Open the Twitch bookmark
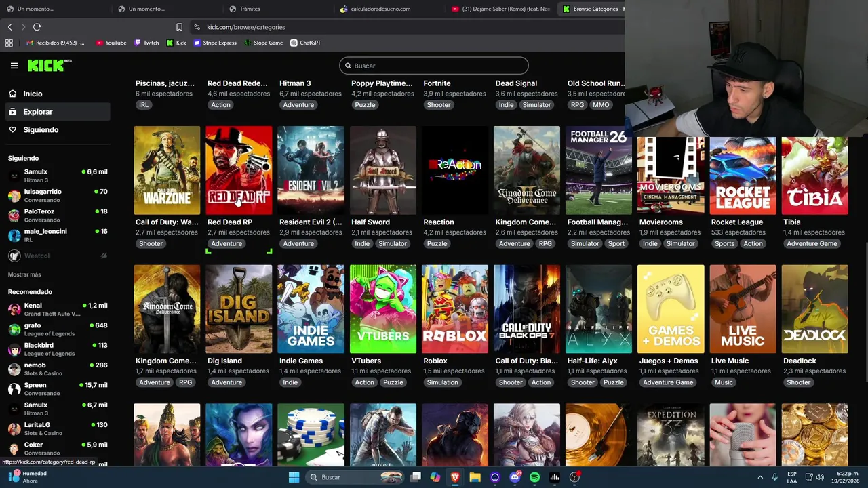868x488 pixels. pos(146,43)
